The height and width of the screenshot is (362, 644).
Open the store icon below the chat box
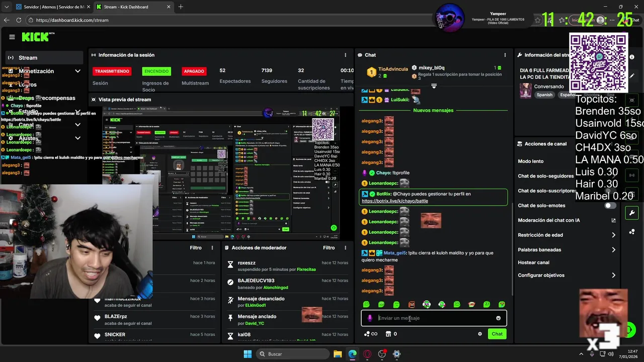pos(388,334)
